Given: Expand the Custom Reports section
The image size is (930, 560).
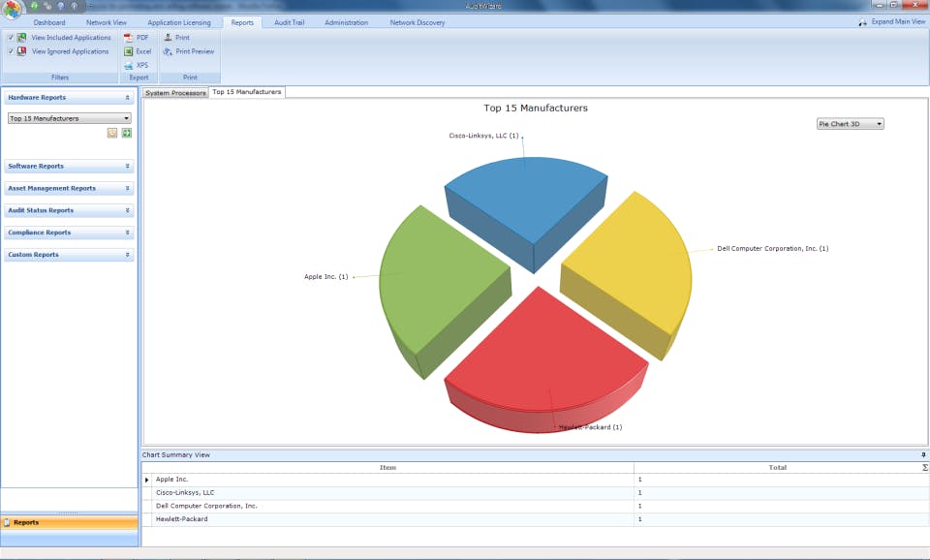Looking at the screenshot, I should point(69,255).
